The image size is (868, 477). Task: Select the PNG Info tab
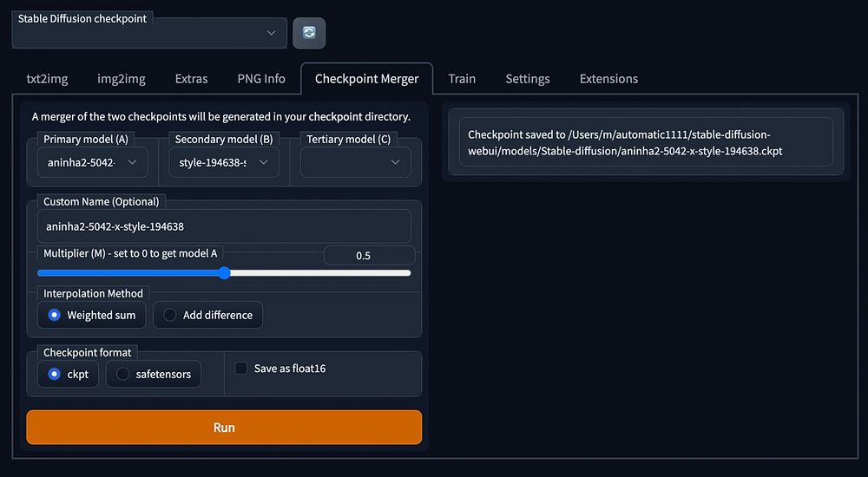(x=261, y=78)
